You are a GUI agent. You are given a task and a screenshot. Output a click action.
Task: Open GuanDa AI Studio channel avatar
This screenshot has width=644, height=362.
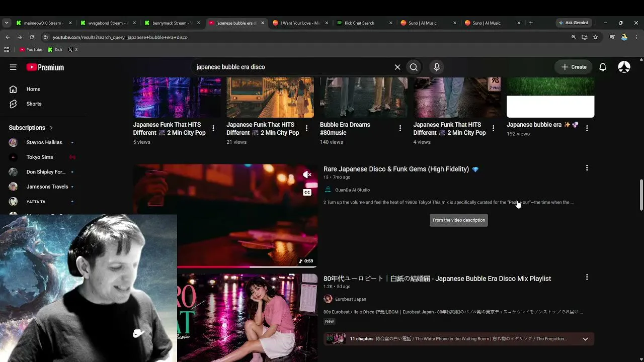tap(328, 190)
